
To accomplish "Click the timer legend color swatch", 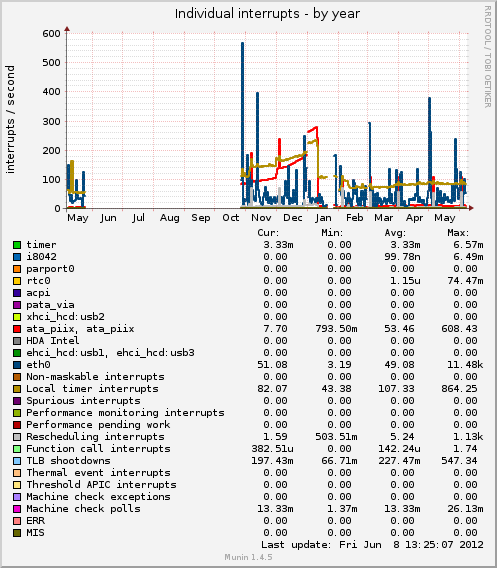I will [17, 245].
